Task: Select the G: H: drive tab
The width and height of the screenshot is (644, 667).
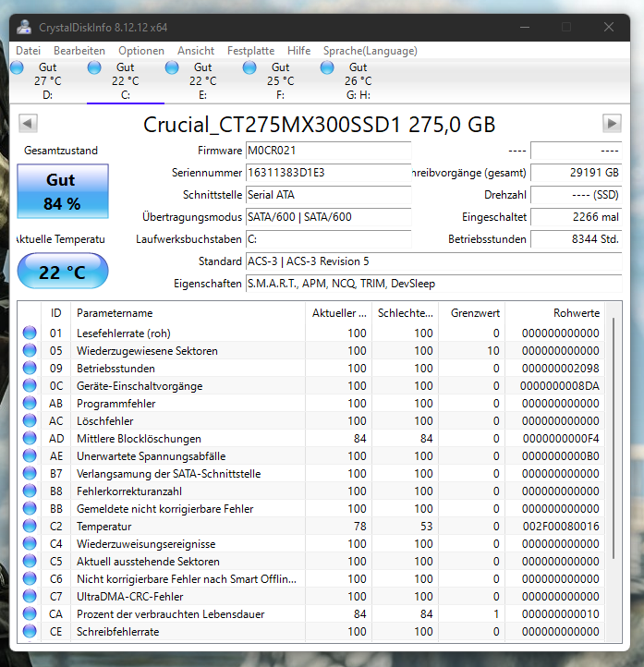Action: point(358,80)
